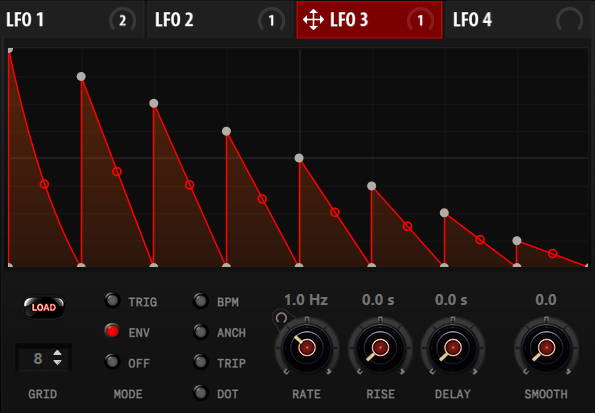
Task: Increase grid size with up arrow
Action: pyautogui.click(x=57, y=353)
